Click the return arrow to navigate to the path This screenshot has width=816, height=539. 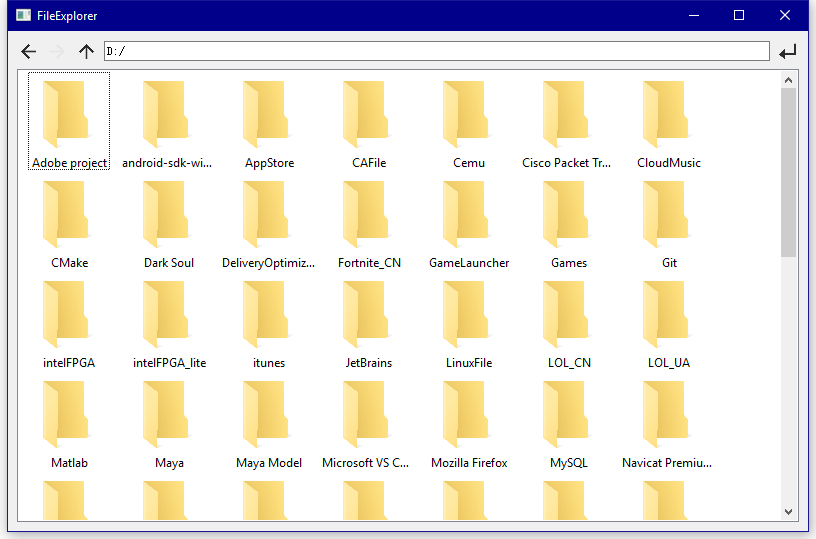(787, 52)
